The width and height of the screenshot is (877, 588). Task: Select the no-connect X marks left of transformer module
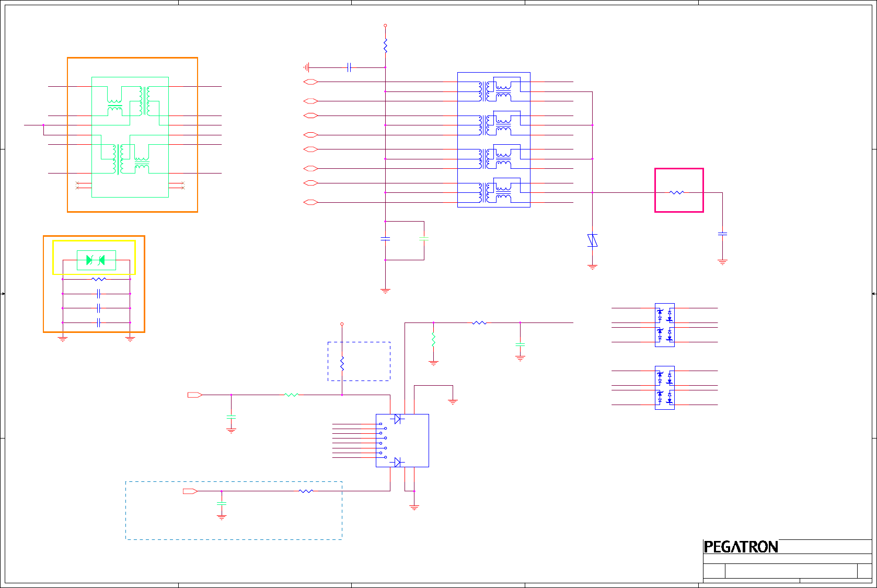point(78,185)
